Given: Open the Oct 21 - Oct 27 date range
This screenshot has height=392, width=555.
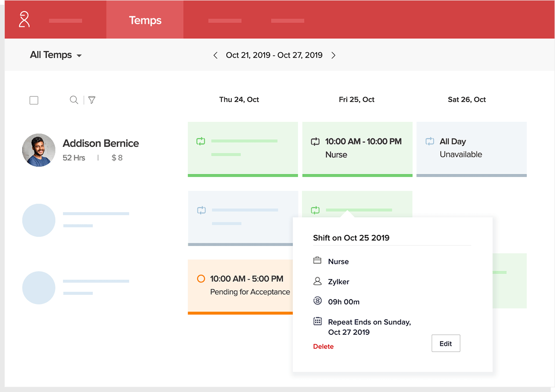Looking at the screenshot, I should click(274, 55).
